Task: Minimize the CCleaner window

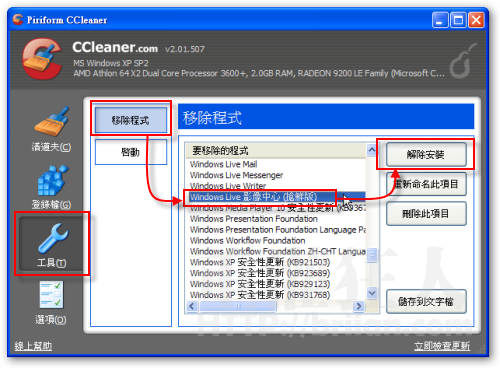Action: 440,20
